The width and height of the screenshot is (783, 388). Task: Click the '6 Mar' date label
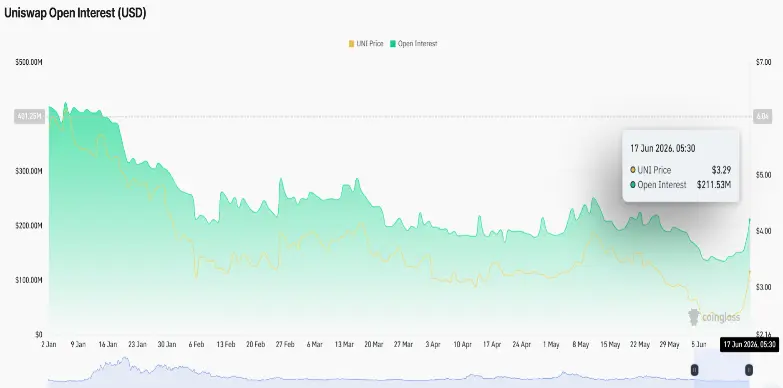pyautogui.click(x=315, y=345)
